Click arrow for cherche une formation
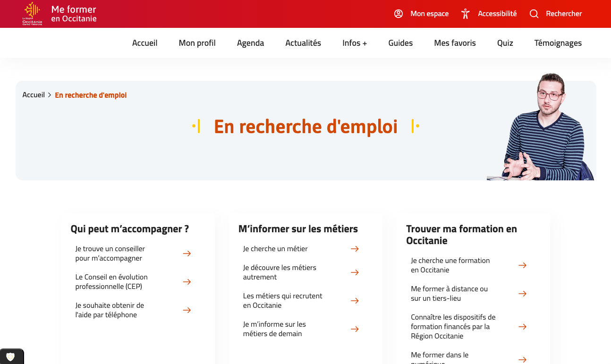The height and width of the screenshot is (364, 611). 522,265
